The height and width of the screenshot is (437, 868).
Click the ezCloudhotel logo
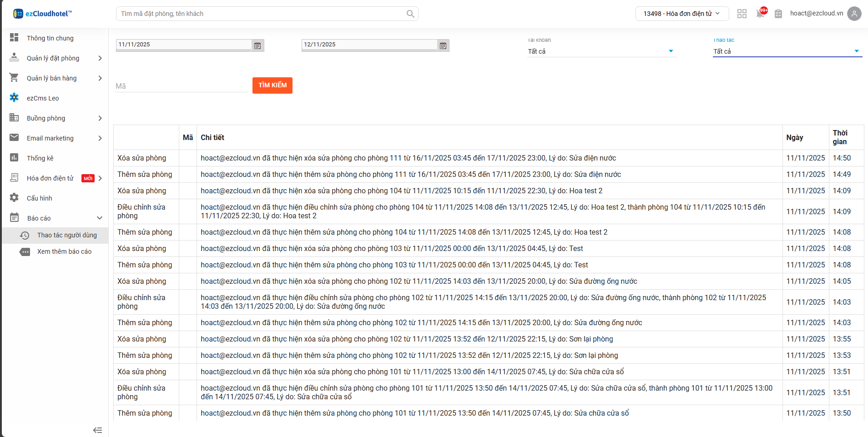(43, 14)
